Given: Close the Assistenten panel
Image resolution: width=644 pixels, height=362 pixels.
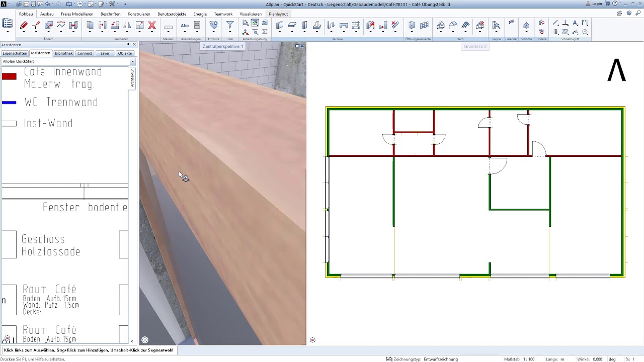Looking at the screenshot, I should [x=134, y=45].
